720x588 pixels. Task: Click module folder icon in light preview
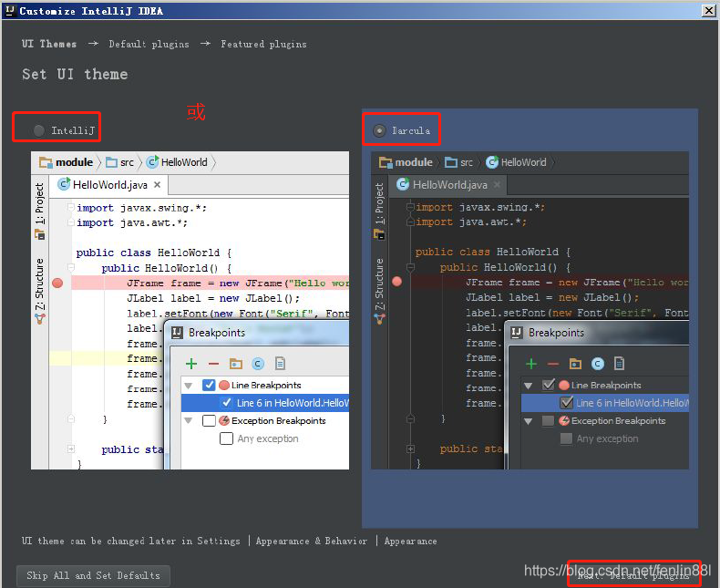(46, 162)
